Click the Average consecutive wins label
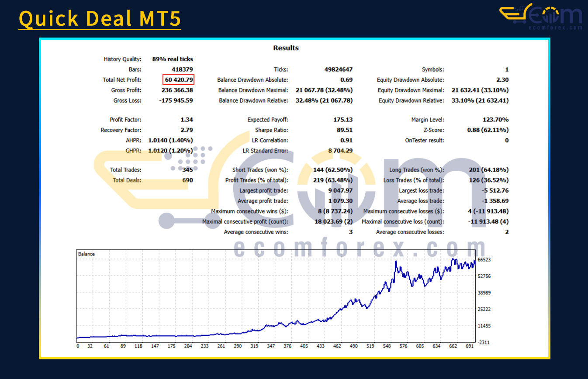588x379 pixels. [x=256, y=232]
